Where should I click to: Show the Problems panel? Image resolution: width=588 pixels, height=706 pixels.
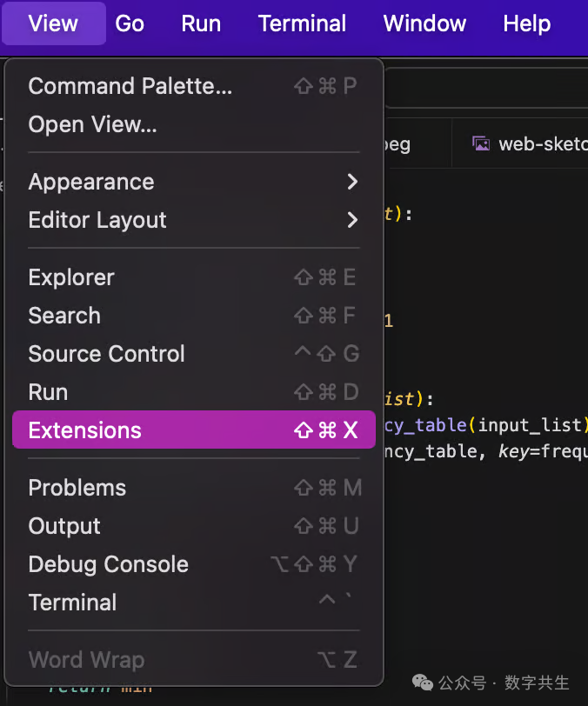[x=77, y=488]
